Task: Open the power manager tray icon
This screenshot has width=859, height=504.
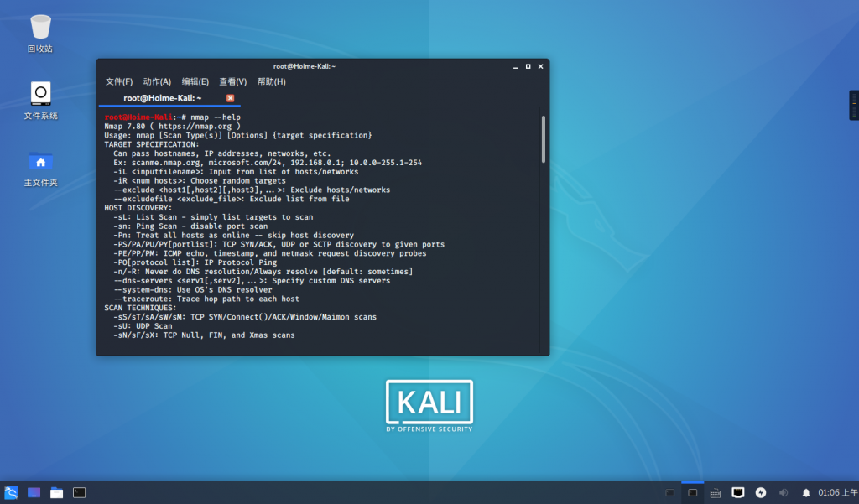Action: point(760,492)
